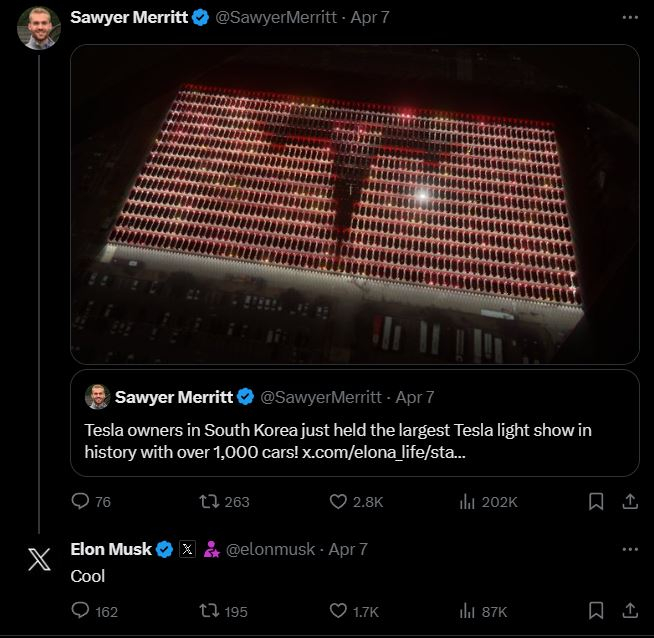The height and width of the screenshot is (638, 654).
Task: Share Sawyer Merritt's tweet
Action: point(630,501)
